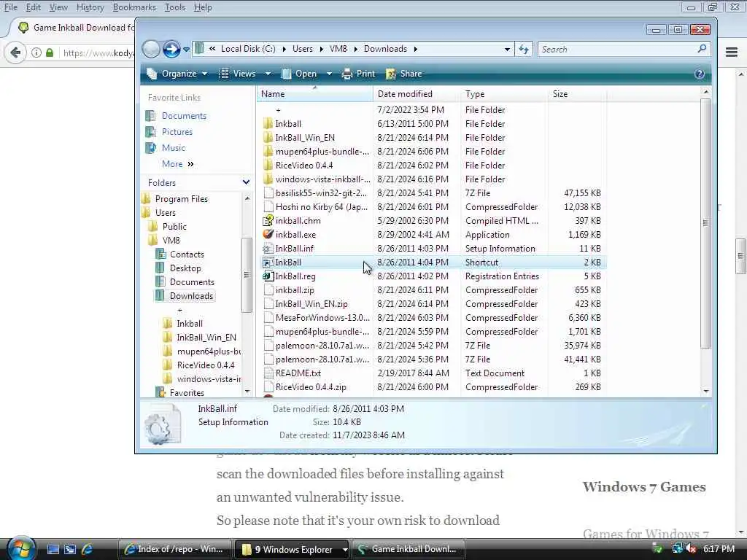The width and height of the screenshot is (747, 560).
Task: Select the inkball.exe application icon
Action: [268, 234]
